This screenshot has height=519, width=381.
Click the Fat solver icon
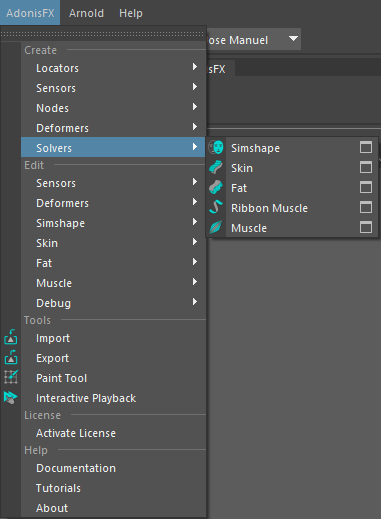click(216, 187)
